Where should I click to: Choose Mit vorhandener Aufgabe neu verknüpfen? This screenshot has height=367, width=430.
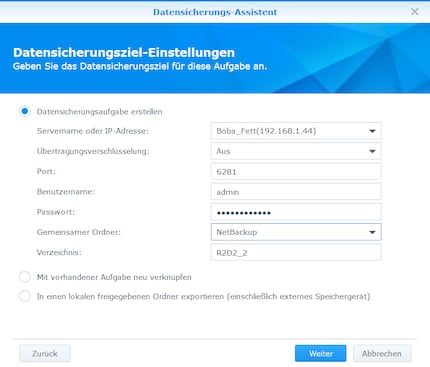tap(25, 277)
